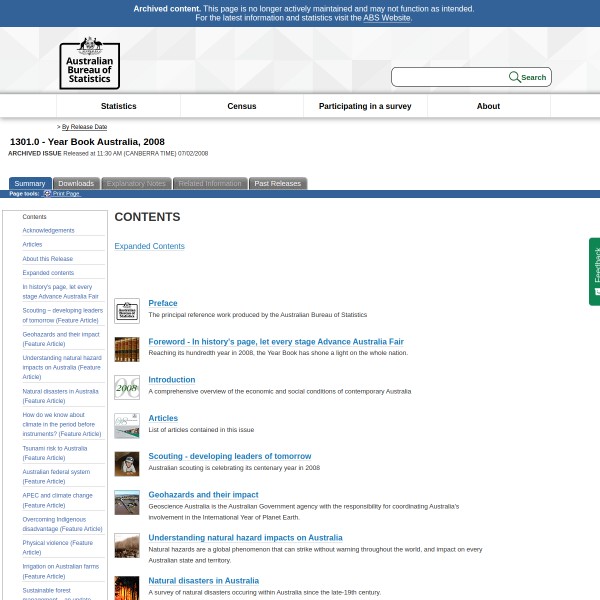Click the Australian Bureau of Statistics logo
Viewport: 600px width, 600px height.
(89, 63)
